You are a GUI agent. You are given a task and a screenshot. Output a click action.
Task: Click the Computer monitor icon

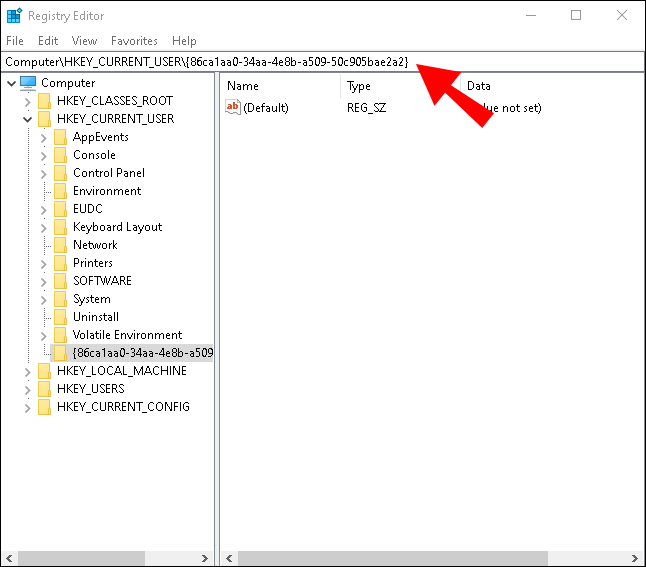pyautogui.click(x=28, y=83)
